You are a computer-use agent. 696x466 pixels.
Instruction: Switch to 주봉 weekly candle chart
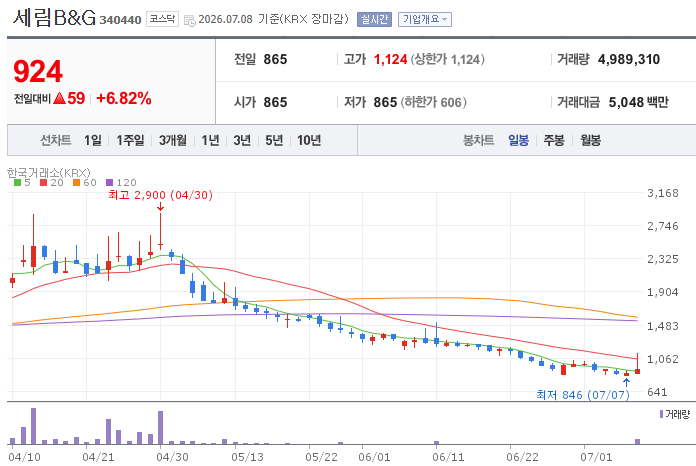coord(554,141)
